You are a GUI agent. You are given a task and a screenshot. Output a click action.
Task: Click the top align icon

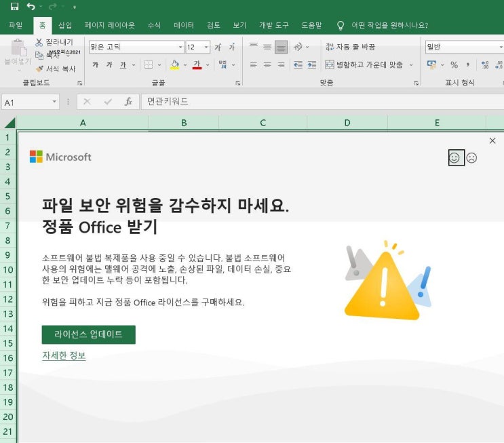click(x=254, y=45)
